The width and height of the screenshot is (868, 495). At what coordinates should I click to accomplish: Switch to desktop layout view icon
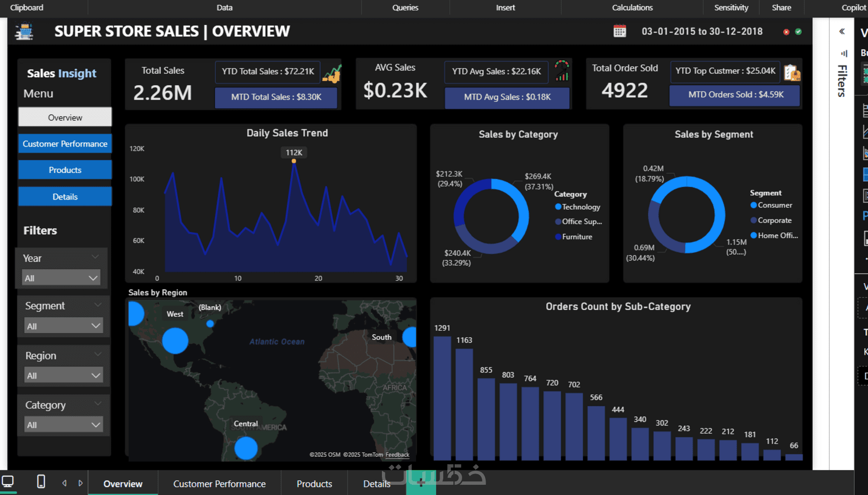point(8,481)
